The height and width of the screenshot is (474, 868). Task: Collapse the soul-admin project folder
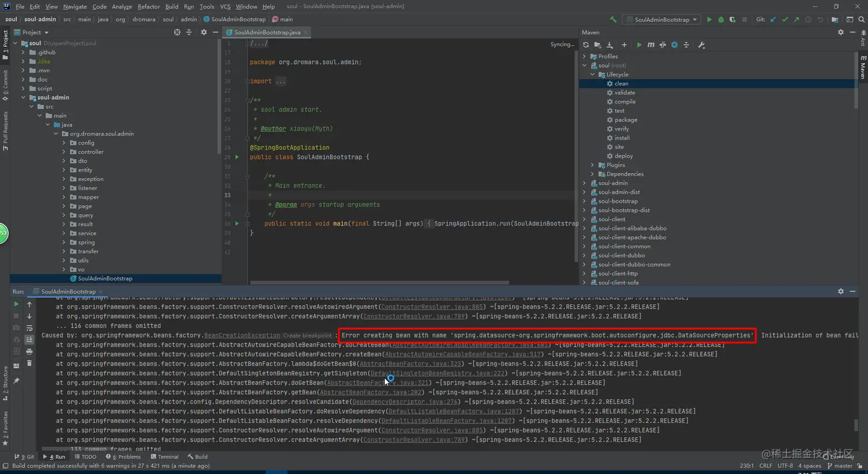[x=23, y=98]
